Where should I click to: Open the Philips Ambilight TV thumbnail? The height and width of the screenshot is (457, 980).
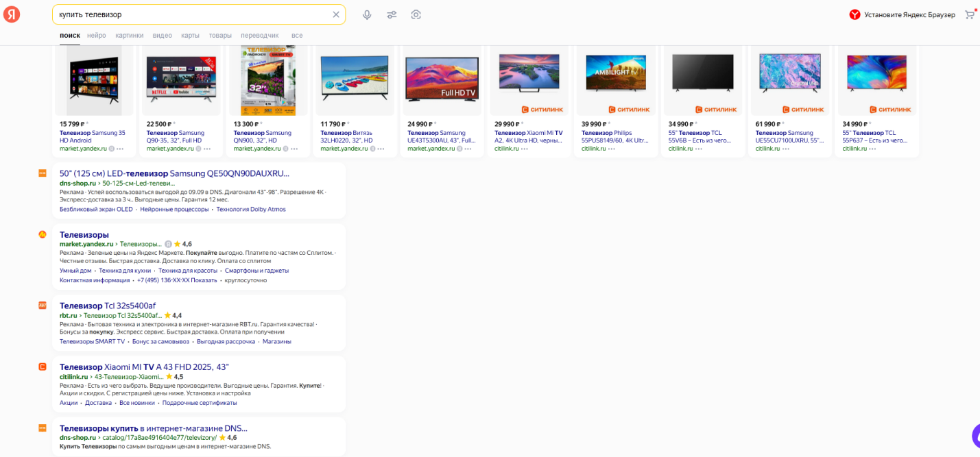click(x=616, y=72)
